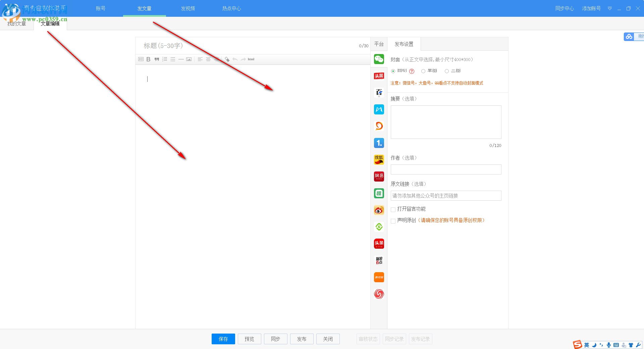644x349 pixels.
Task: Select the green diamond eye platform icon
Action: (379, 227)
